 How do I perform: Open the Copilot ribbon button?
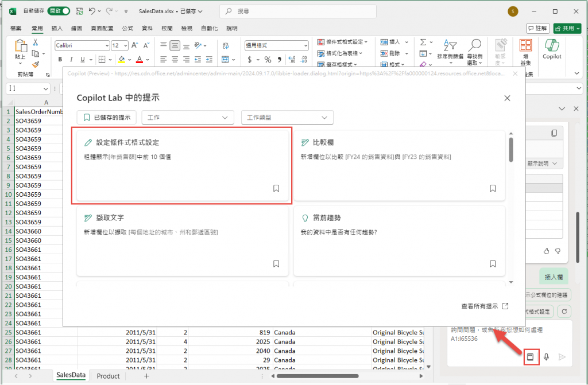click(x=552, y=49)
